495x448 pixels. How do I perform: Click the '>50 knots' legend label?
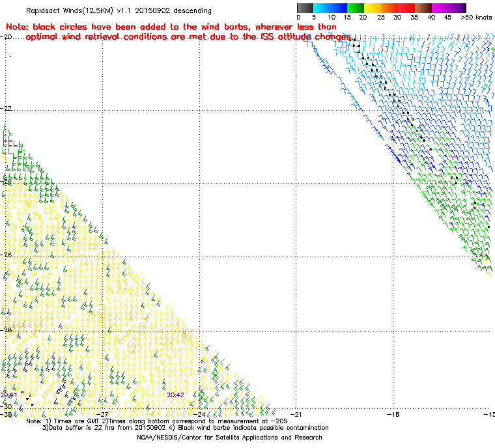tap(475, 18)
